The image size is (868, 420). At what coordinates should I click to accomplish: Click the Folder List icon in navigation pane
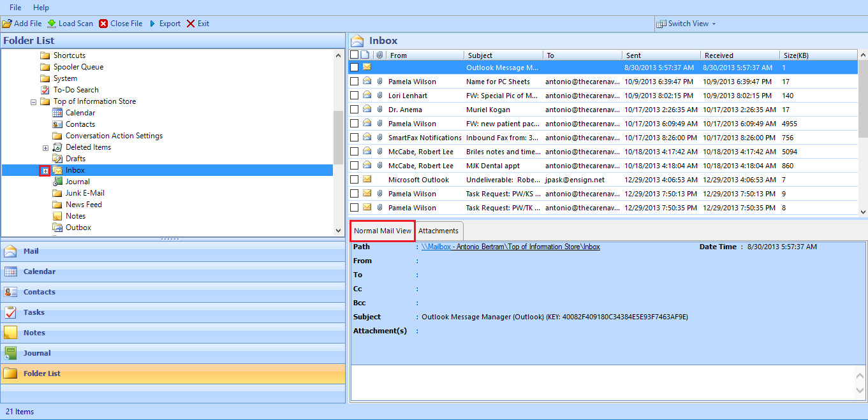[x=10, y=373]
